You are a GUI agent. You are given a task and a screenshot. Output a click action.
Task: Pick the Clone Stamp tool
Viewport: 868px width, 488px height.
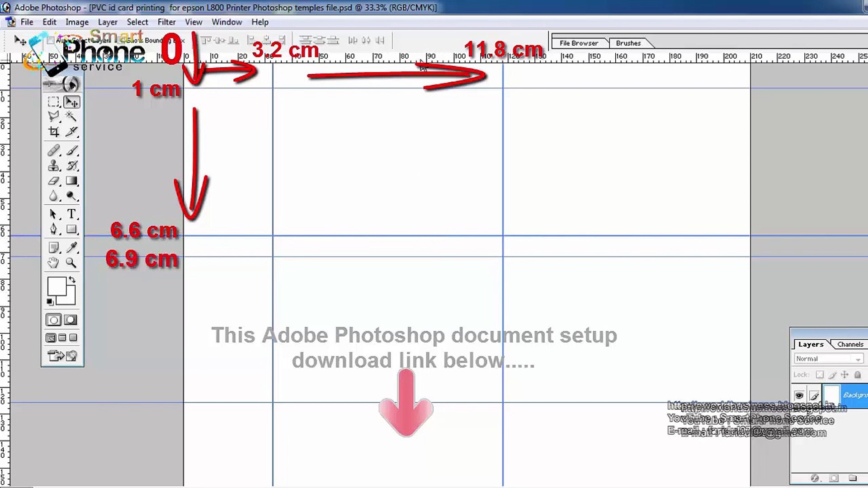(53, 166)
